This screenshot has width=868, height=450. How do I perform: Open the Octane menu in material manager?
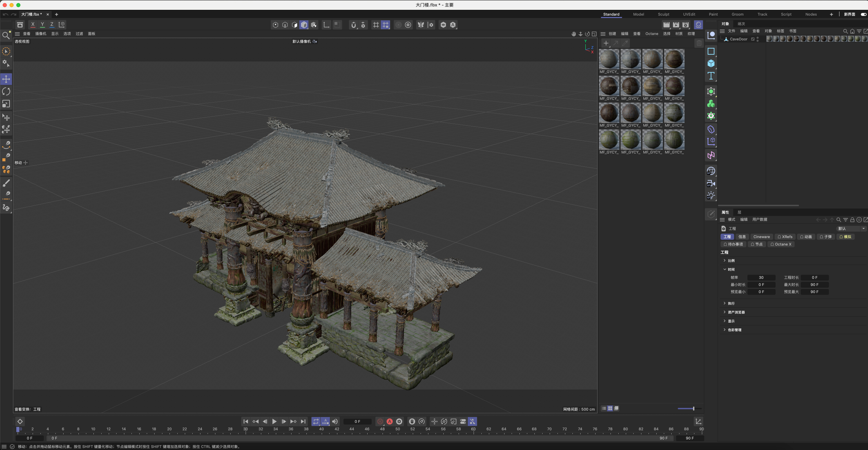[652, 34]
